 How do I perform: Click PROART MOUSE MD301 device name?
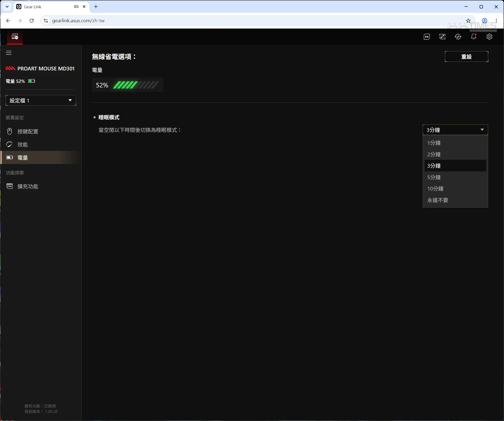pos(46,69)
